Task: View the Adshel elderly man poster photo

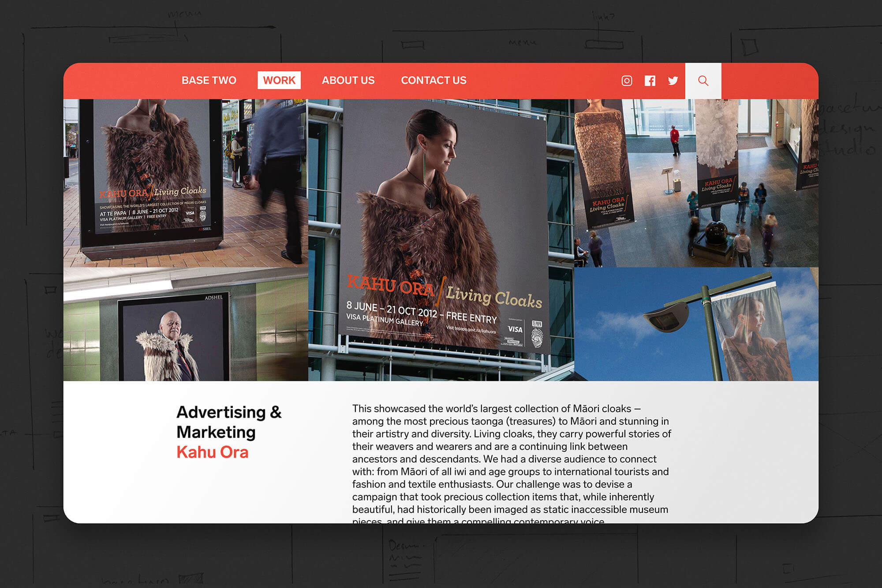Action: 186,324
